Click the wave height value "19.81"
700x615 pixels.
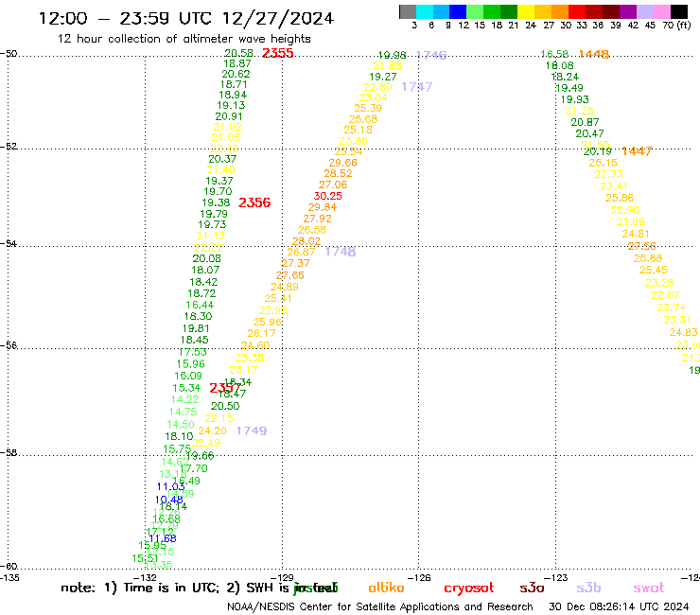click(196, 328)
